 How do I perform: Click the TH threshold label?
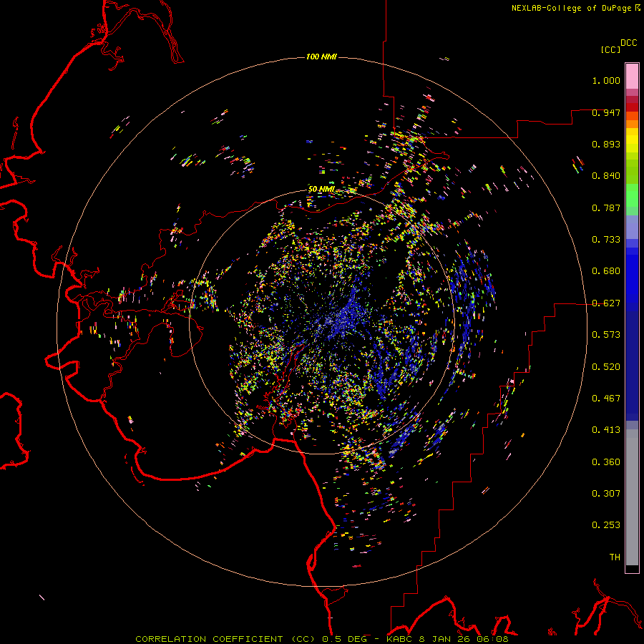(615, 557)
